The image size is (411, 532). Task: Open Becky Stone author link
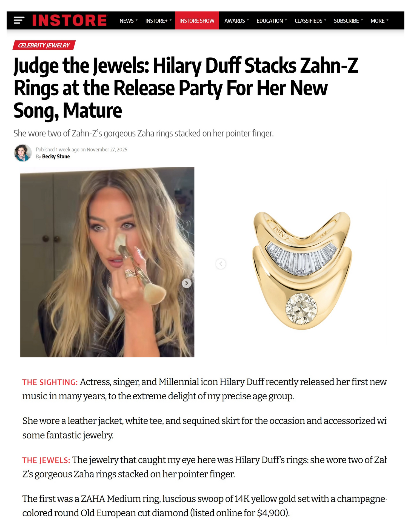coord(56,157)
